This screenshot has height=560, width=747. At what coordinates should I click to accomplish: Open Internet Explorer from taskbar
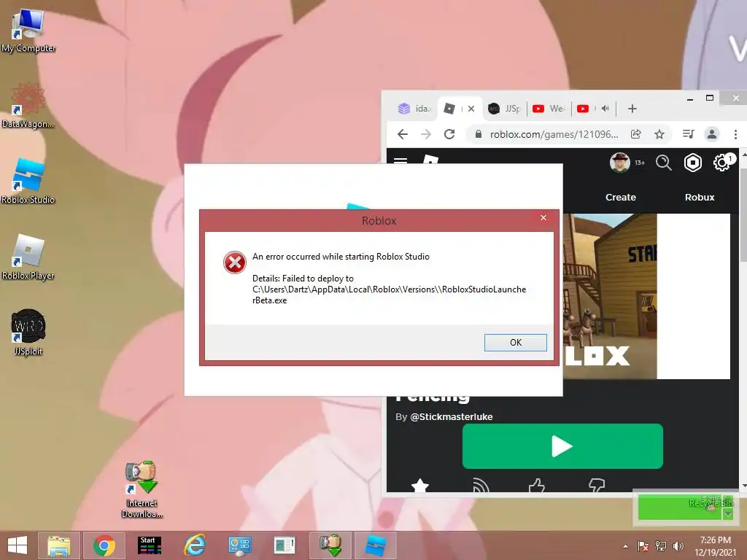(194, 545)
